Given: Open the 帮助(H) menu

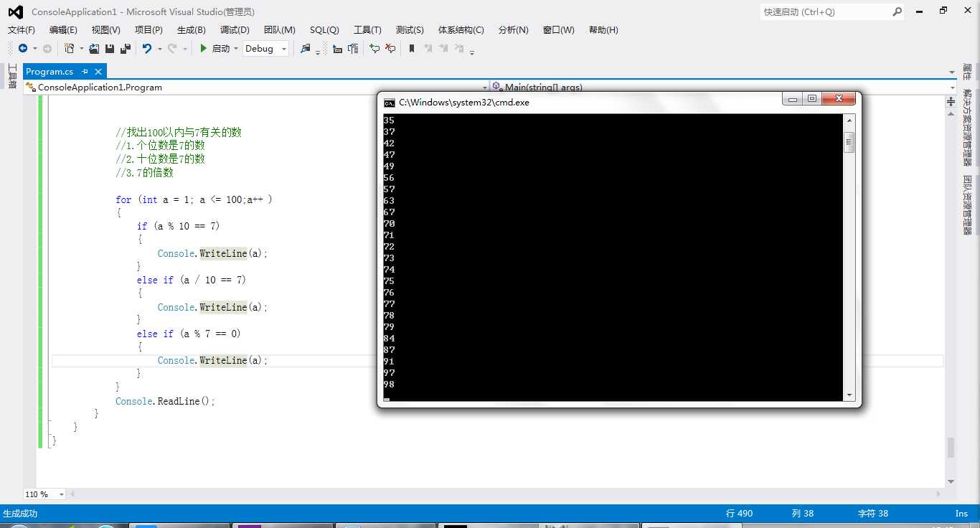Looking at the screenshot, I should point(603,30).
